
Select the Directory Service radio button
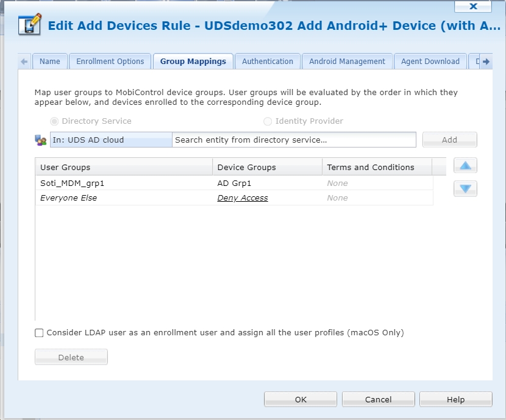tap(54, 121)
